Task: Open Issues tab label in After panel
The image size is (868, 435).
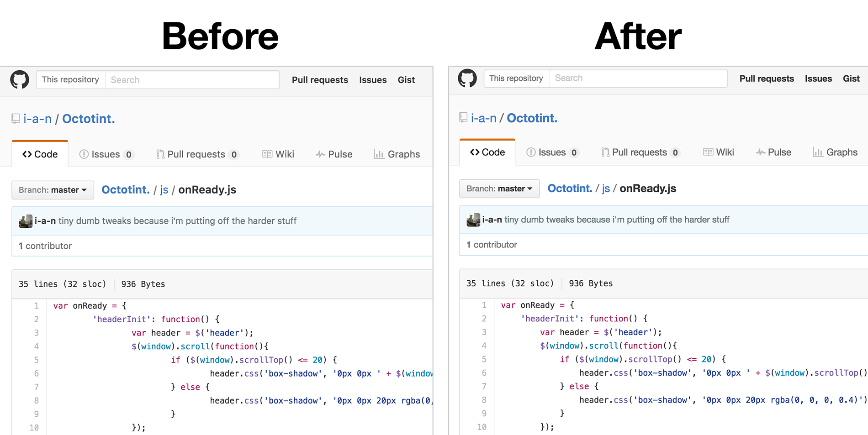Action: [552, 152]
